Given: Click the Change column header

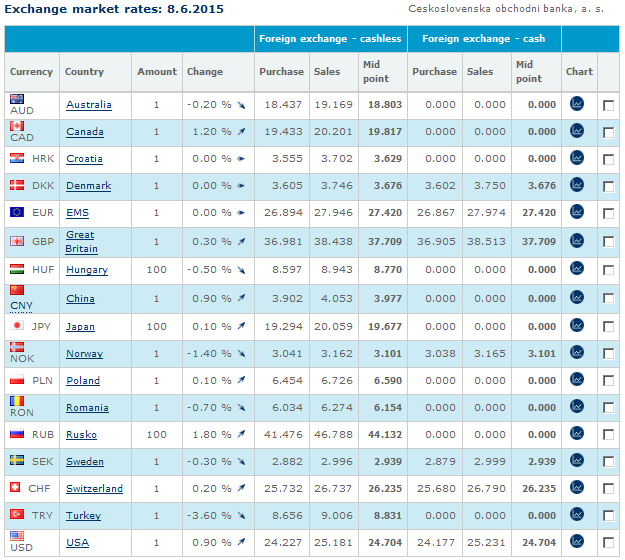Looking at the screenshot, I should pyautogui.click(x=205, y=72).
